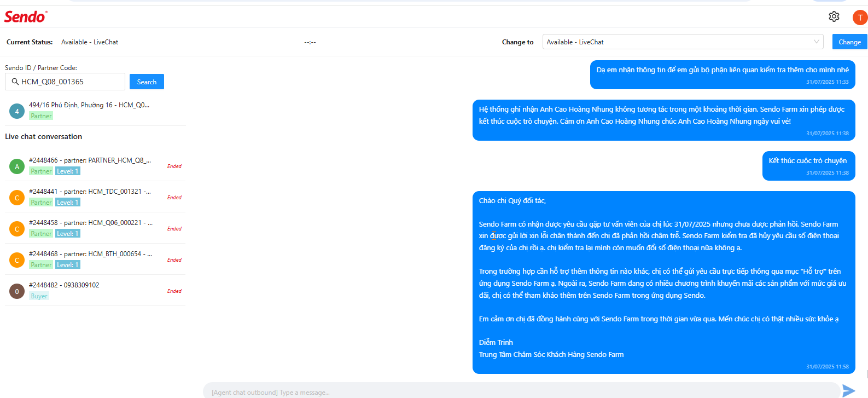Click Partner tag of chat #2448441

41,203
